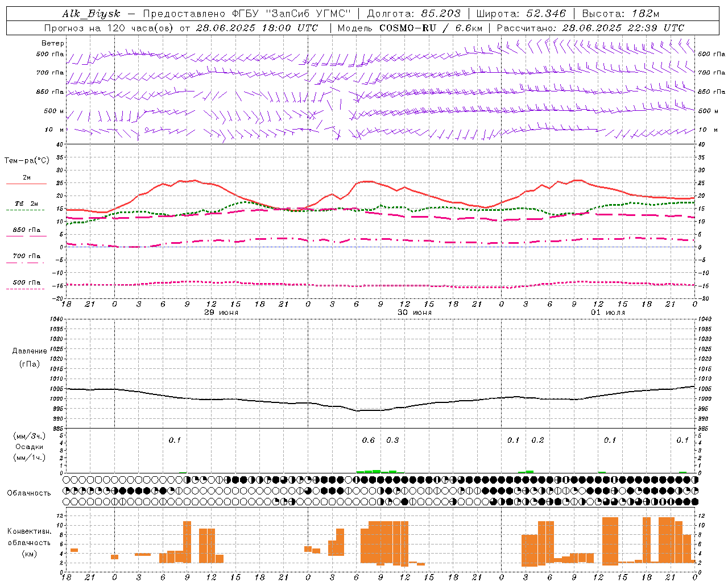Image resolution: width=728 pixels, height=582 pixels.
Task: Click the '500 м' wind level label on left
Action: click(x=54, y=111)
